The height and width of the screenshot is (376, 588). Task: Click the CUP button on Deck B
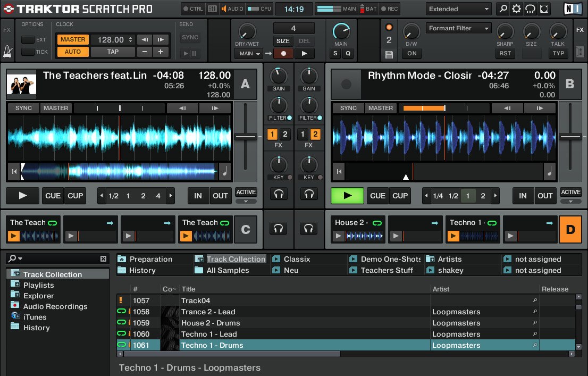click(400, 196)
